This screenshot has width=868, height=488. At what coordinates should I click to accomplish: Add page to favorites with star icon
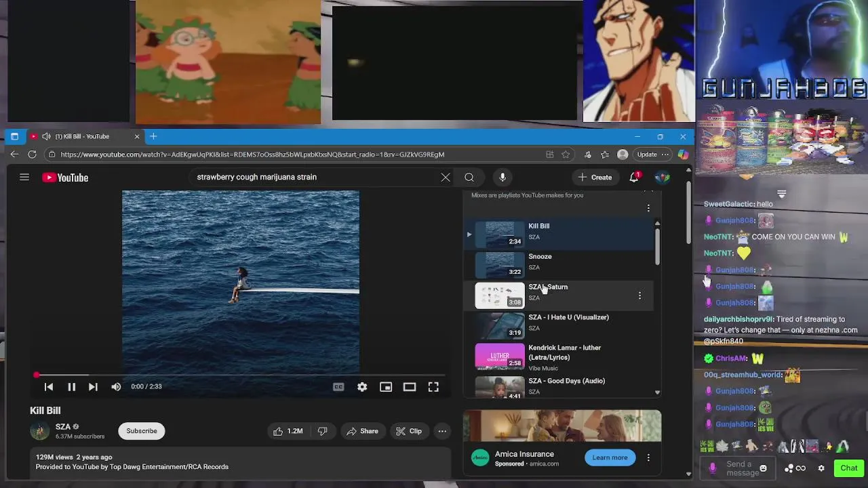[x=566, y=155]
